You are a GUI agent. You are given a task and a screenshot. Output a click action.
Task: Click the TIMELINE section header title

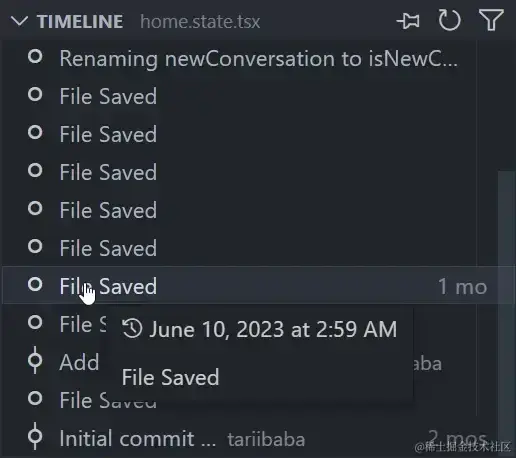click(80, 22)
